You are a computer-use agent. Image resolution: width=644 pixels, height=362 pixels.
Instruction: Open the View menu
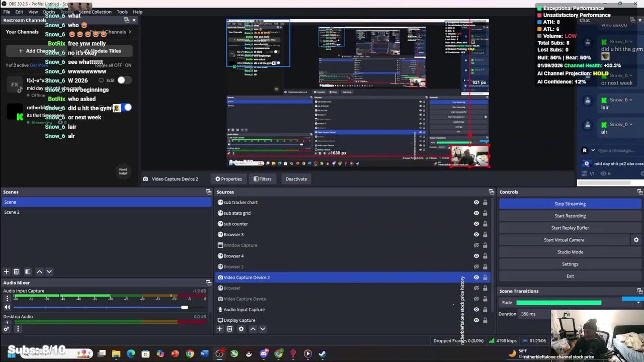coord(33,12)
